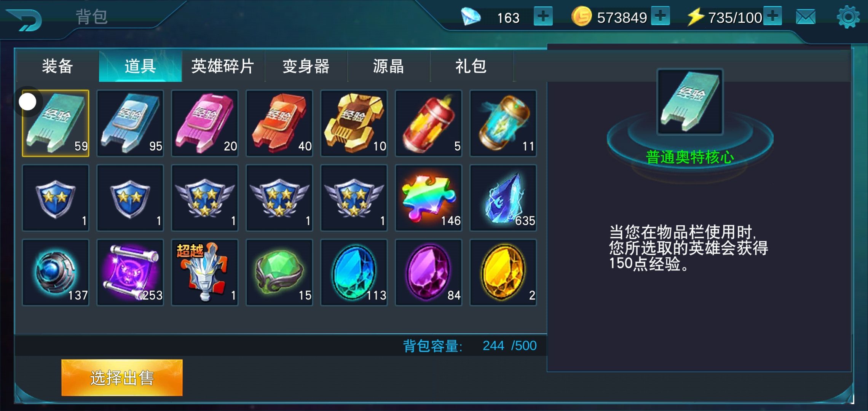Go back using the return arrow

tap(25, 19)
